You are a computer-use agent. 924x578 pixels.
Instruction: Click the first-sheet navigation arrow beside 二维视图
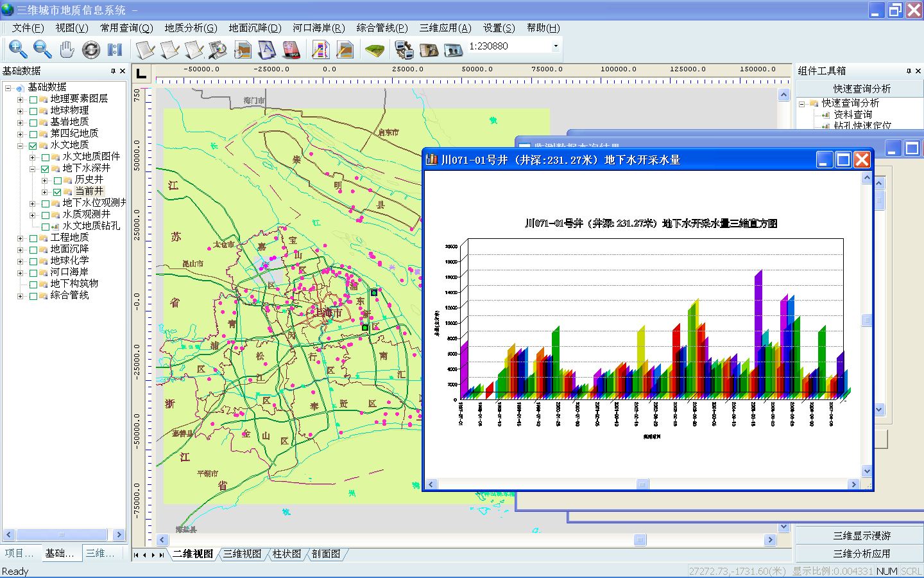click(x=136, y=555)
